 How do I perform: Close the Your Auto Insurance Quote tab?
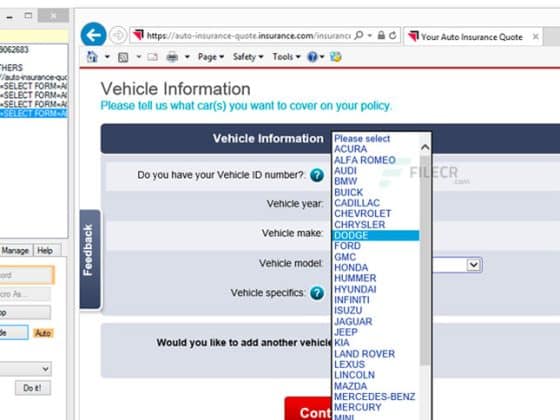535,36
